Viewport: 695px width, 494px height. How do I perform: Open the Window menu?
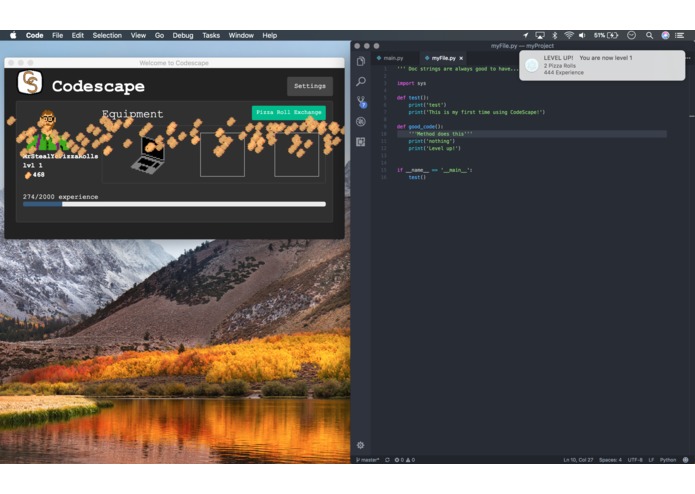(x=241, y=35)
